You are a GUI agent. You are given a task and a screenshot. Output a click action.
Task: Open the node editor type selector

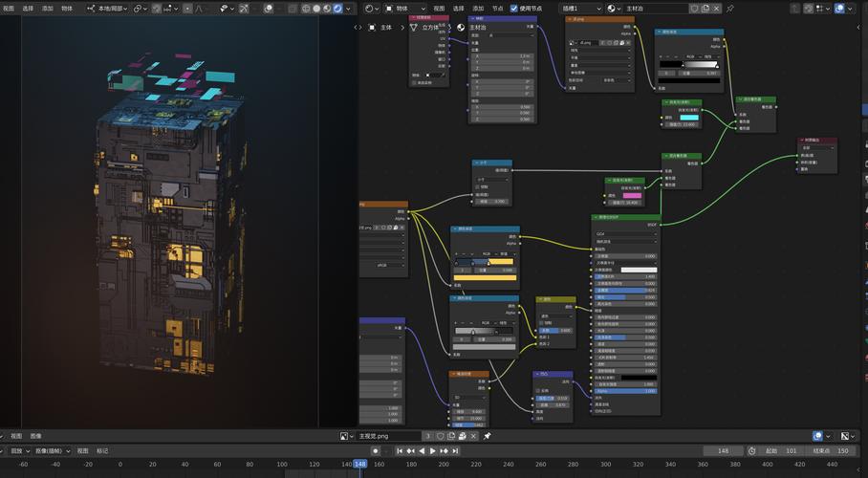pyautogui.click(x=372, y=9)
